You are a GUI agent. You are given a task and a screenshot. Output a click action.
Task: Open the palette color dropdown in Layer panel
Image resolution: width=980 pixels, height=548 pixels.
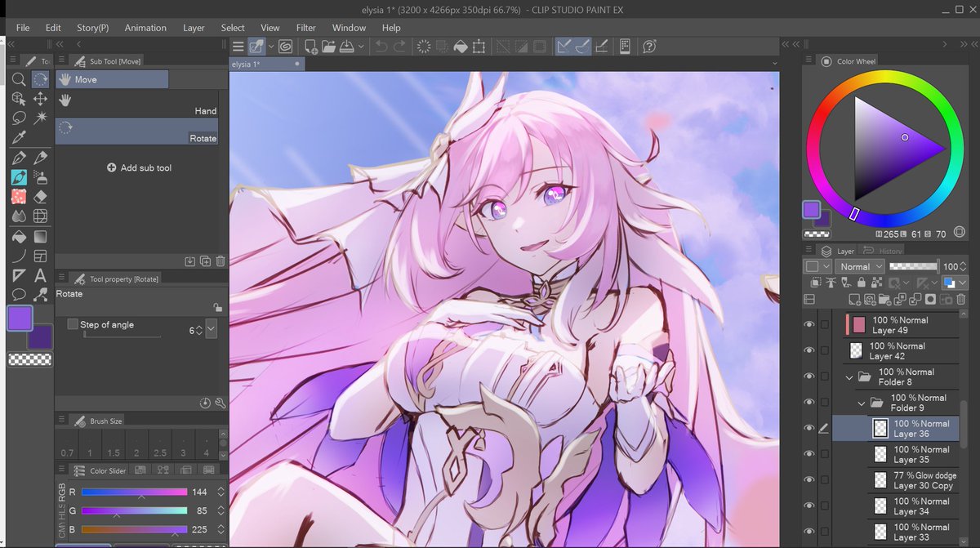[818, 266]
